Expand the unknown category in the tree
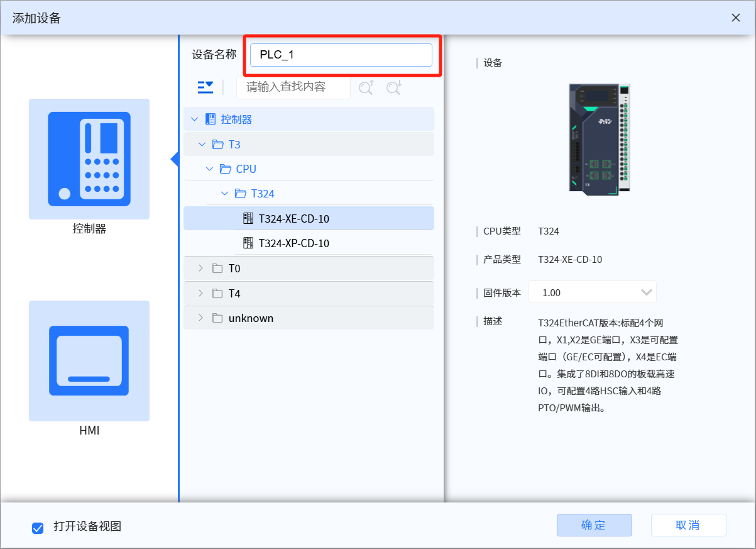Image resolution: width=756 pixels, height=549 pixels. pos(201,318)
